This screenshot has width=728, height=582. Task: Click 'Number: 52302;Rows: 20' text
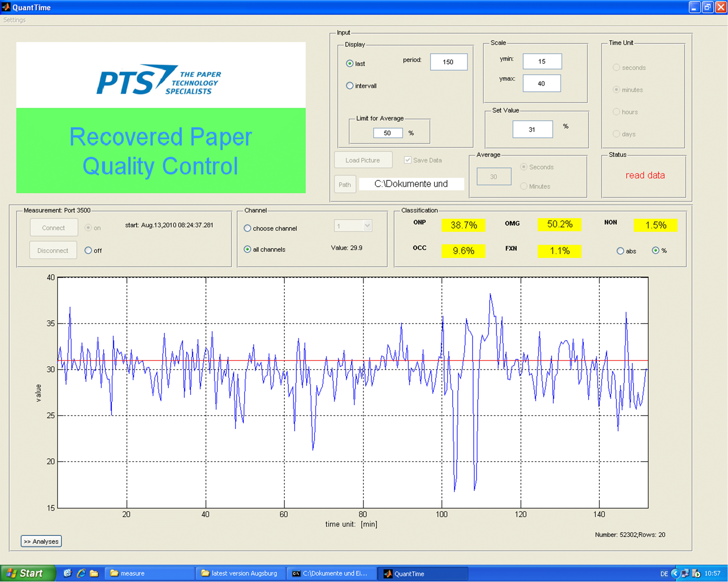pos(630,535)
